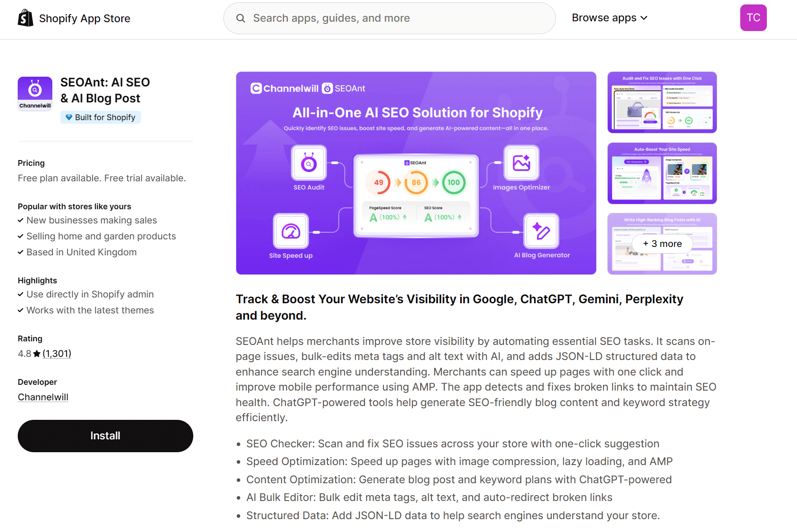
Task: Click the checkmark beside Works with the latest themes
Action: 20,310
